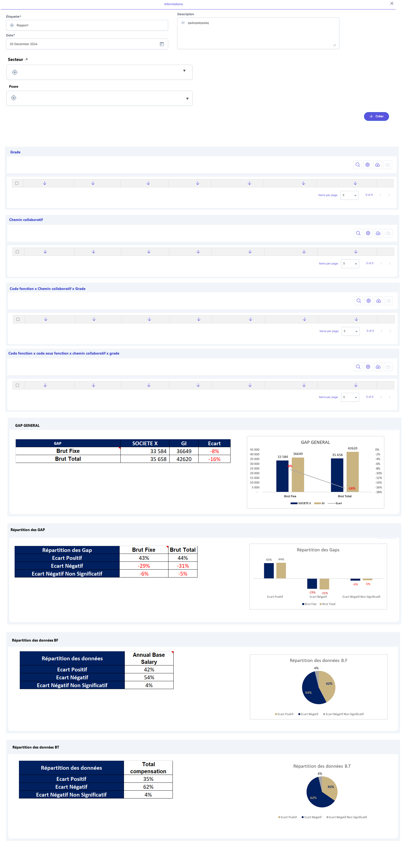405x868 pixels.
Task: Tick the select-all checkbox in Grade table
Action: (x=17, y=183)
